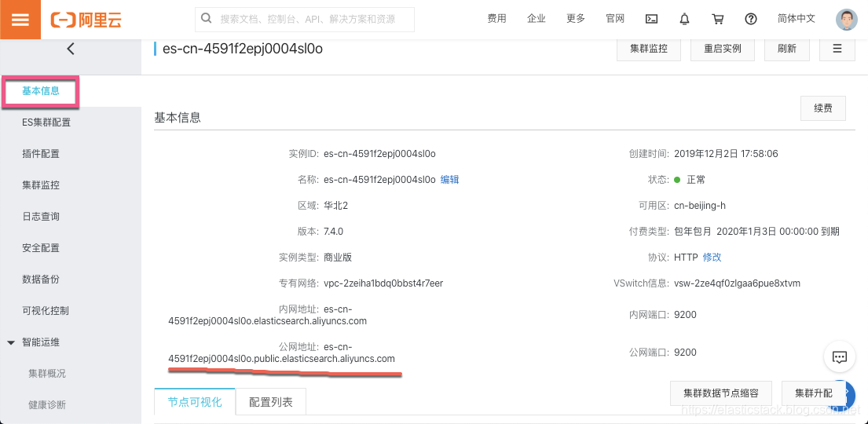Click the VPC value vpc-2zeiha1bdq0bbst4r7eer
The height and width of the screenshot is (424, 868).
[x=383, y=283]
